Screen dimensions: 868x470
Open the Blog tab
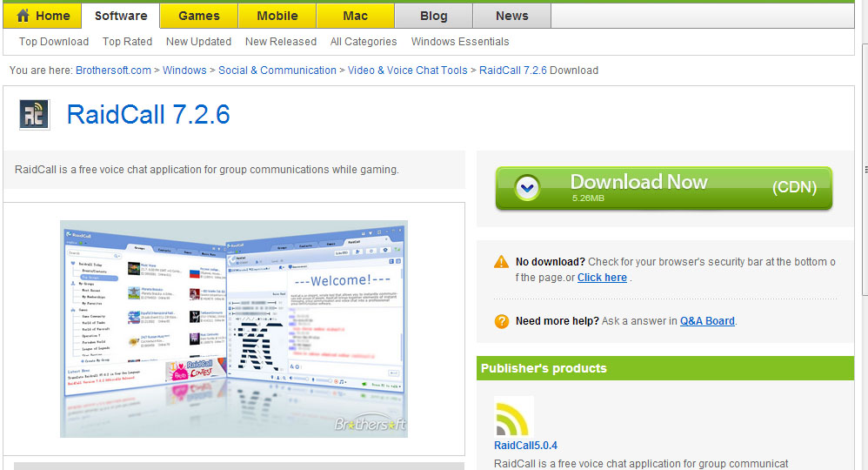pos(434,16)
